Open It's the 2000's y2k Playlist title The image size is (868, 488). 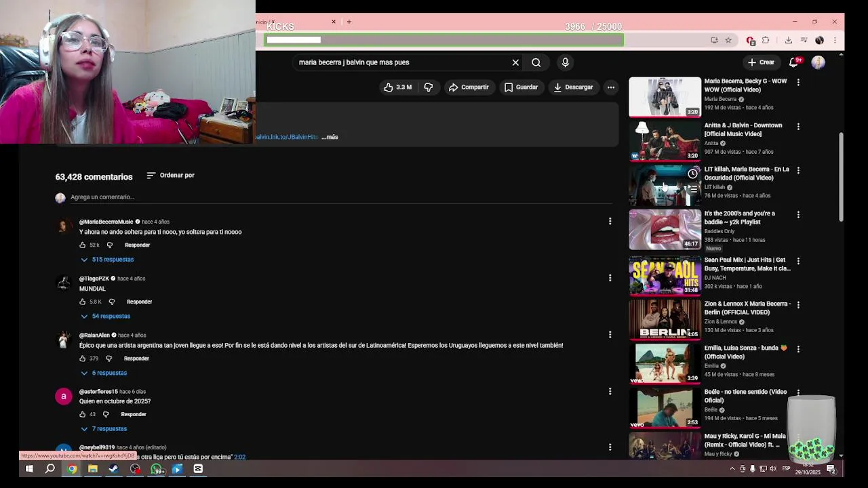(740, 218)
